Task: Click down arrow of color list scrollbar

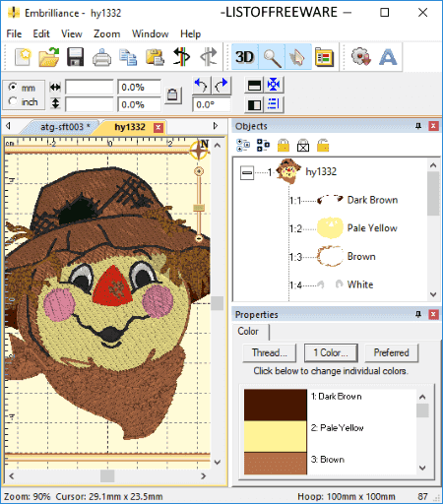Action: [422, 468]
